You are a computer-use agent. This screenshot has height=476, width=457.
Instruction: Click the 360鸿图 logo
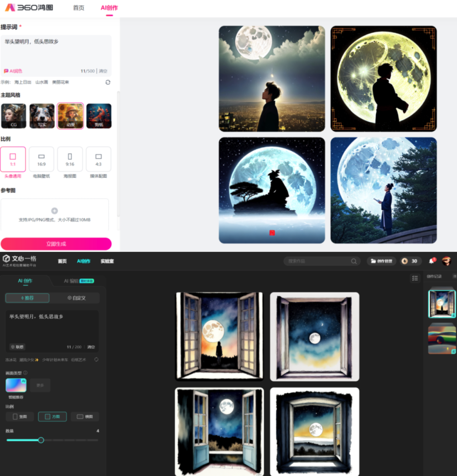pyautogui.click(x=29, y=8)
